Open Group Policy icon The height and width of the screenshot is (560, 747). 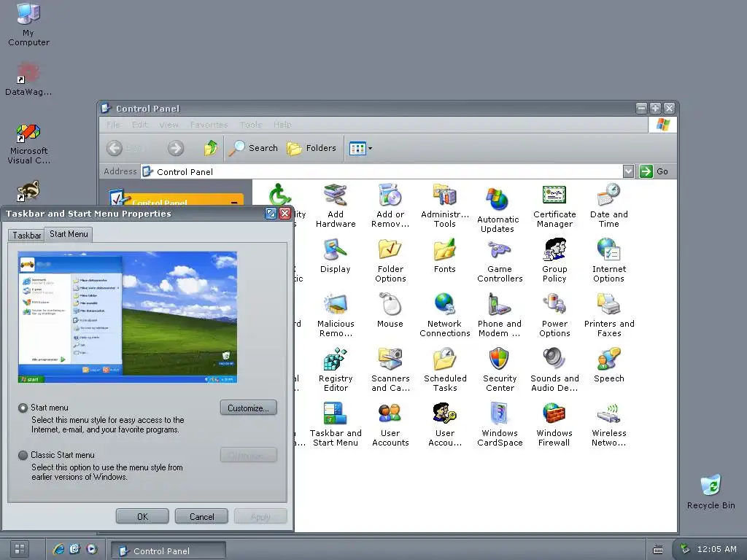[554, 260]
